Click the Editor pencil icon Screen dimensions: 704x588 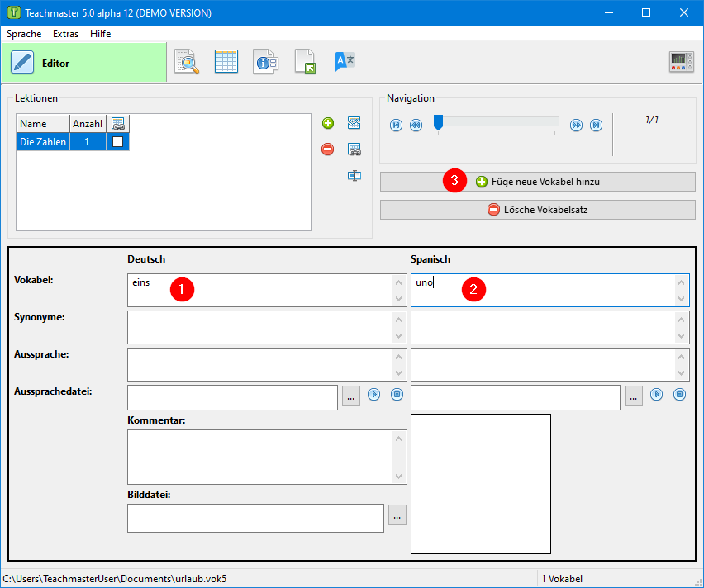[22, 63]
